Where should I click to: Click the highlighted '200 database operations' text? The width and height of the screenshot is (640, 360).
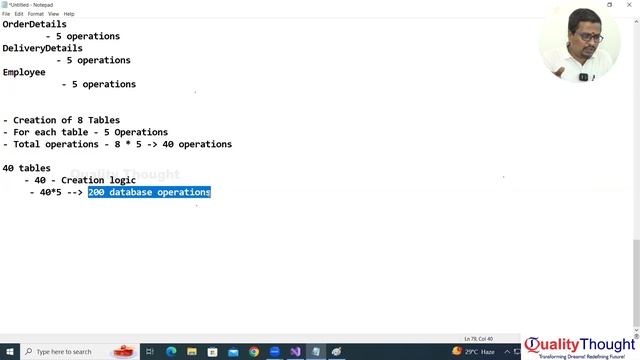[x=149, y=192]
